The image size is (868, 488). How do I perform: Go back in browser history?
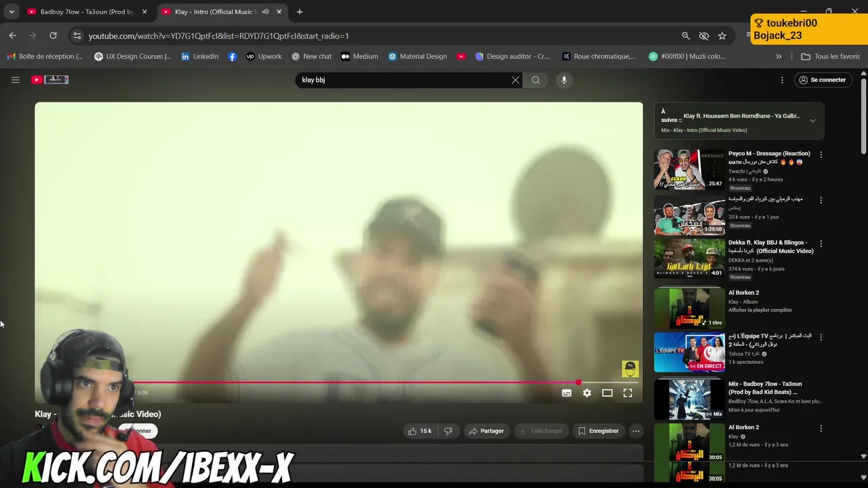coord(12,36)
